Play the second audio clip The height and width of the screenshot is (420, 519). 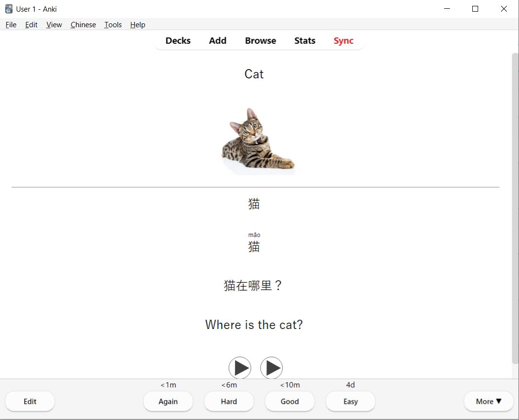click(x=271, y=367)
